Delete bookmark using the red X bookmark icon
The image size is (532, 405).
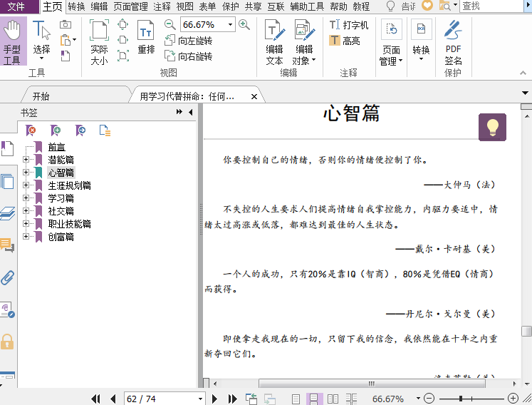click(x=31, y=130)
